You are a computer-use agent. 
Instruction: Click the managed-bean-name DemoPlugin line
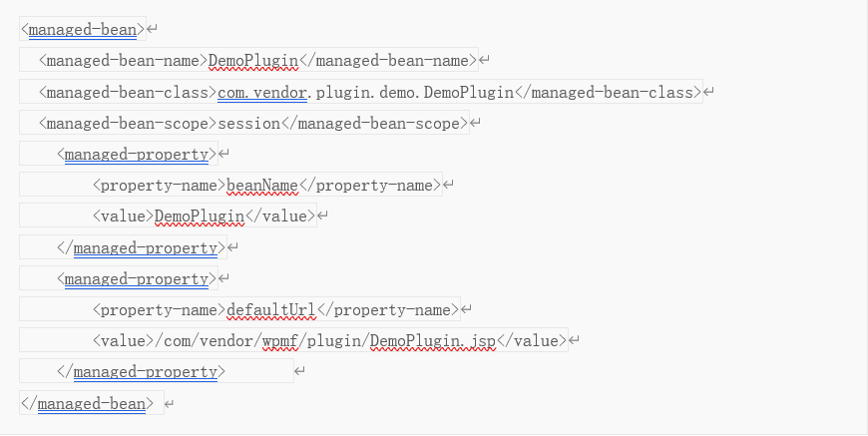pos(249,60)
